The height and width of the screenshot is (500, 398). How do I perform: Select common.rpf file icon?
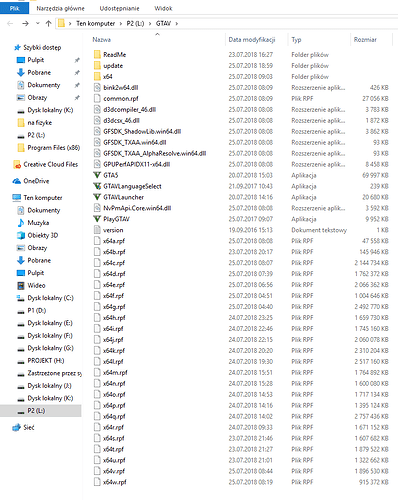click(97, 98)
